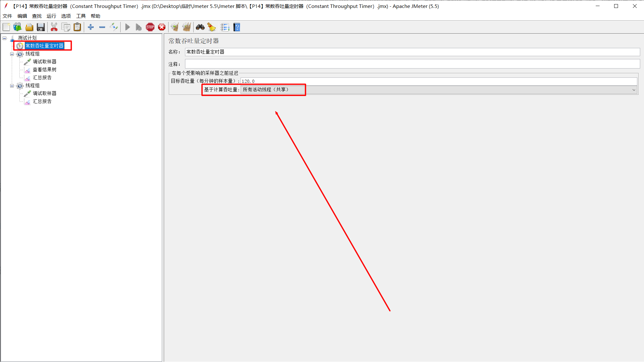
Task: Click the 注释 comment input field
Action: pyautogui.click(x=412, y=64)
